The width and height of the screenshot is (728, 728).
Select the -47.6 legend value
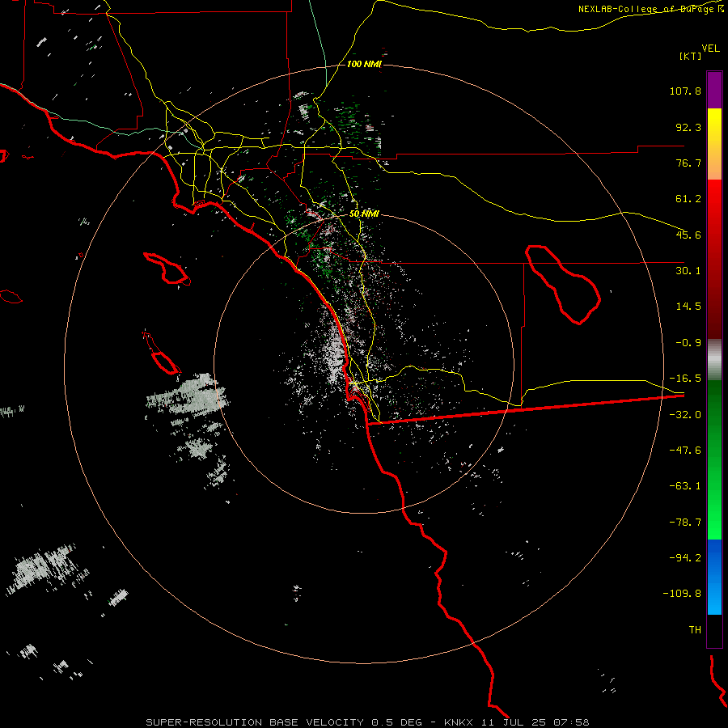(x=685, y=451)
